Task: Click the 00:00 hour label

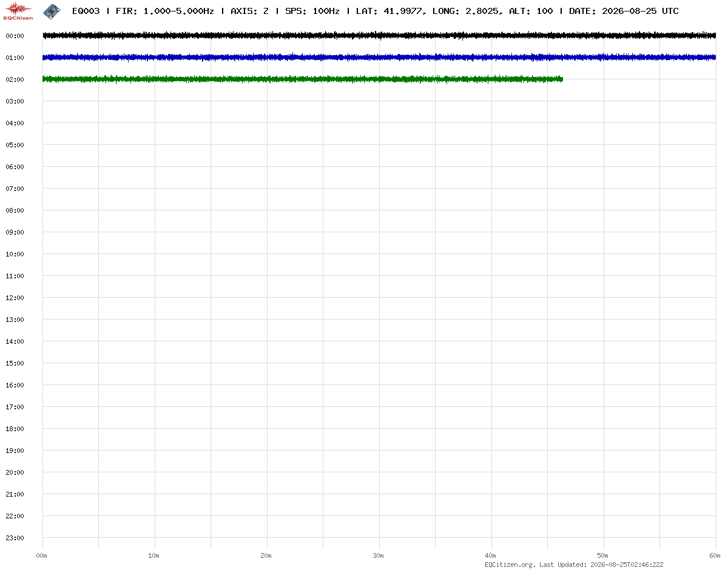Action: pos(15,36)
